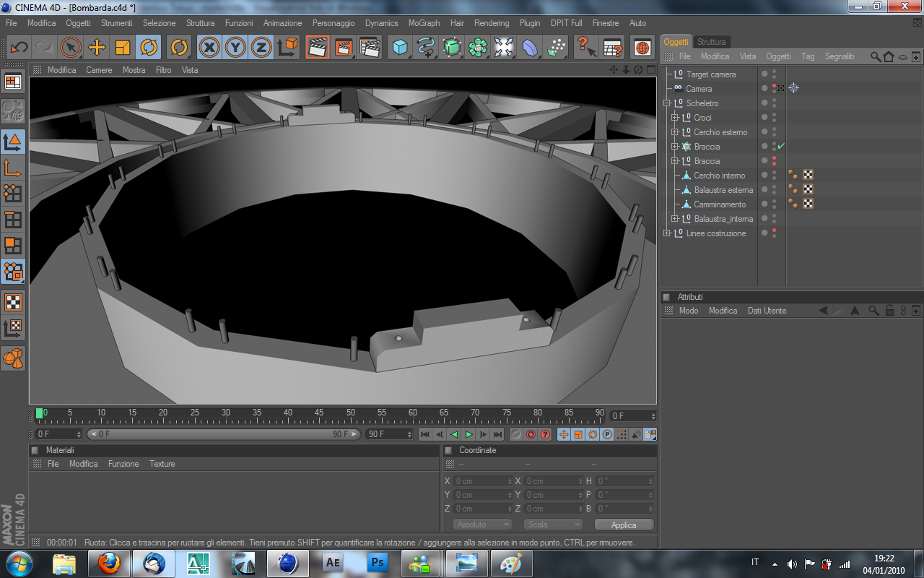Collapse the Scheletro group
The image size is (924, 578).
(x=667, y=103)
